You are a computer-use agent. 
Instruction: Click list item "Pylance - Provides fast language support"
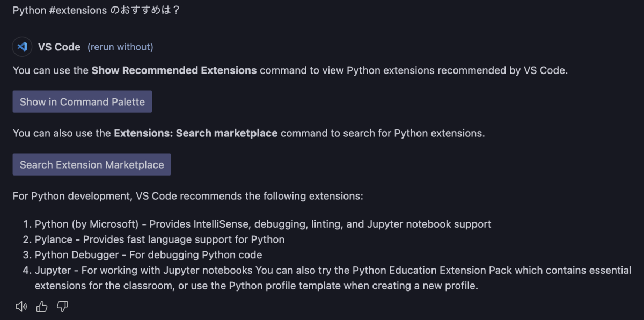(159, 239)
